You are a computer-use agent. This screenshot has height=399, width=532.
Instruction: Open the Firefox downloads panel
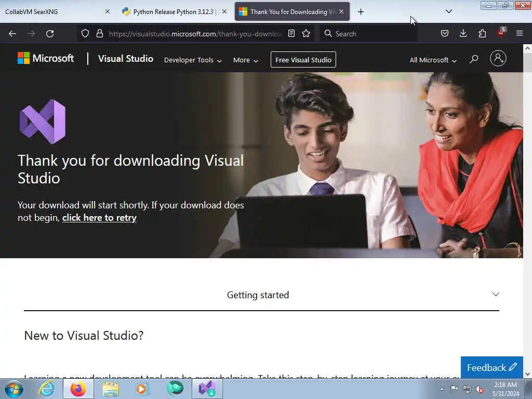pos(463,33)
